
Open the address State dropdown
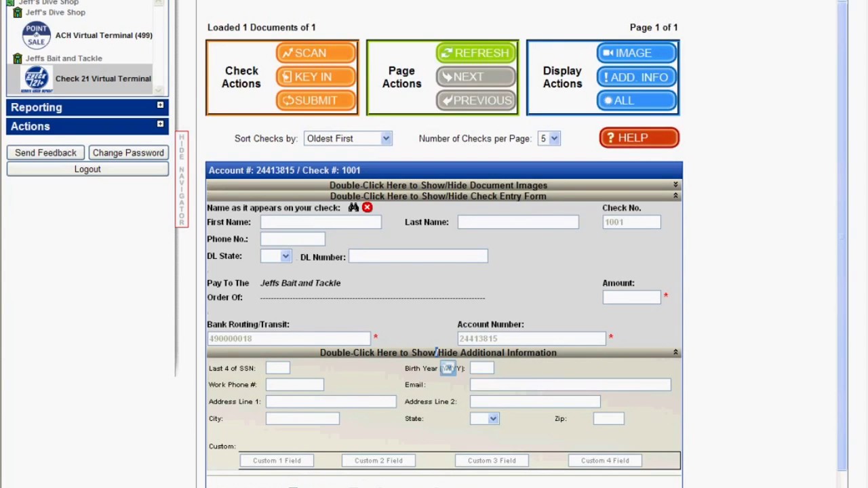(484, 419)
